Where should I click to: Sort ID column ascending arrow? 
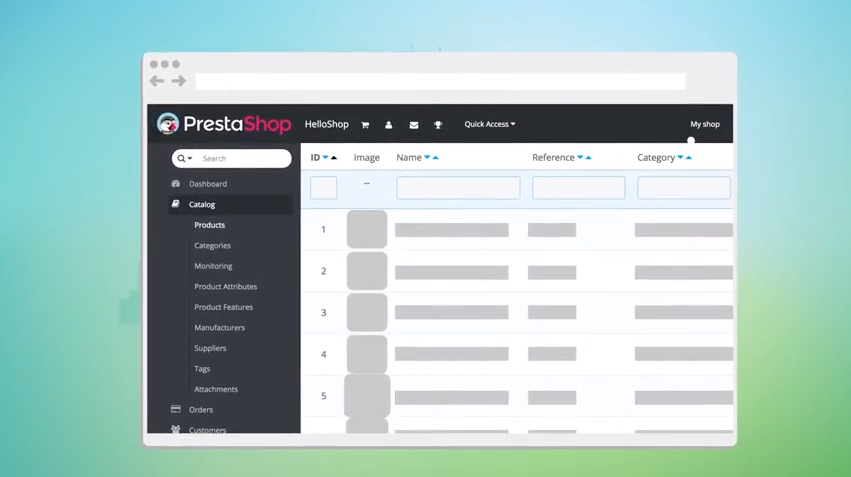tap(334, 157)
